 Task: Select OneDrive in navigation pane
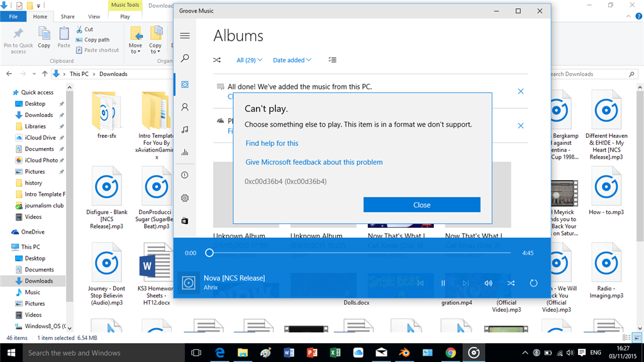point(28,232)
